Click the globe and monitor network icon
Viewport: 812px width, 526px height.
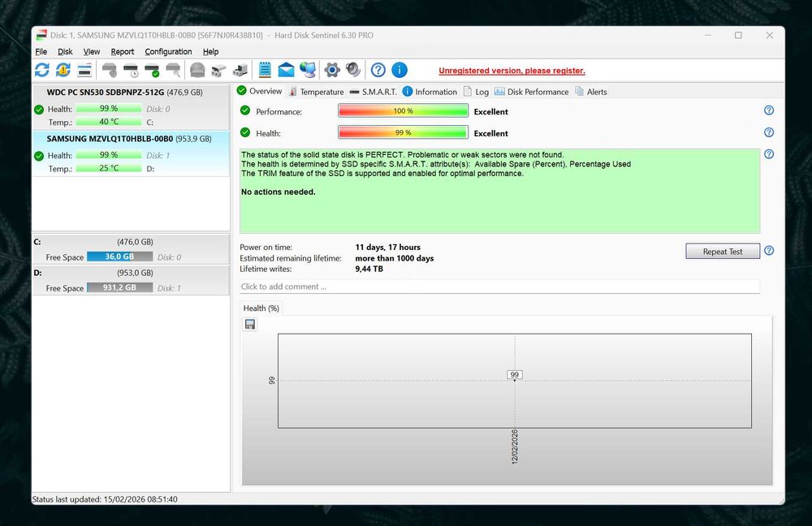[x=307, y=70]
